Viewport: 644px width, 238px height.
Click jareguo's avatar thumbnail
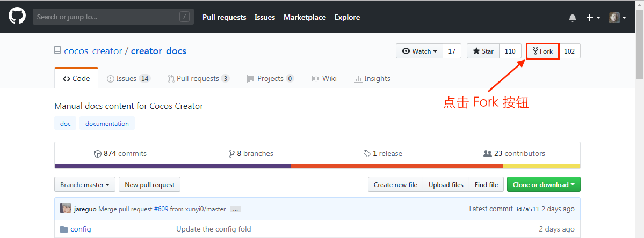(66, 208)
